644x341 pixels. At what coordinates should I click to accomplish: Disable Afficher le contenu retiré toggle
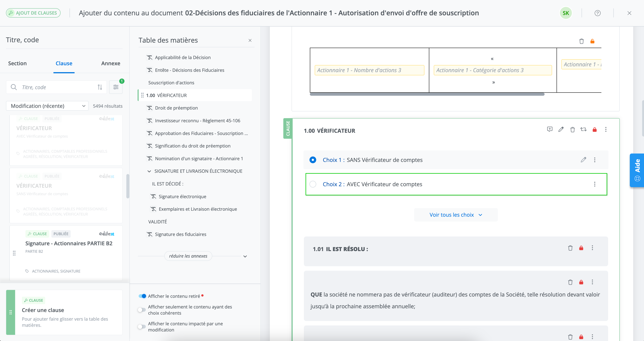click(x=142, y=296)
